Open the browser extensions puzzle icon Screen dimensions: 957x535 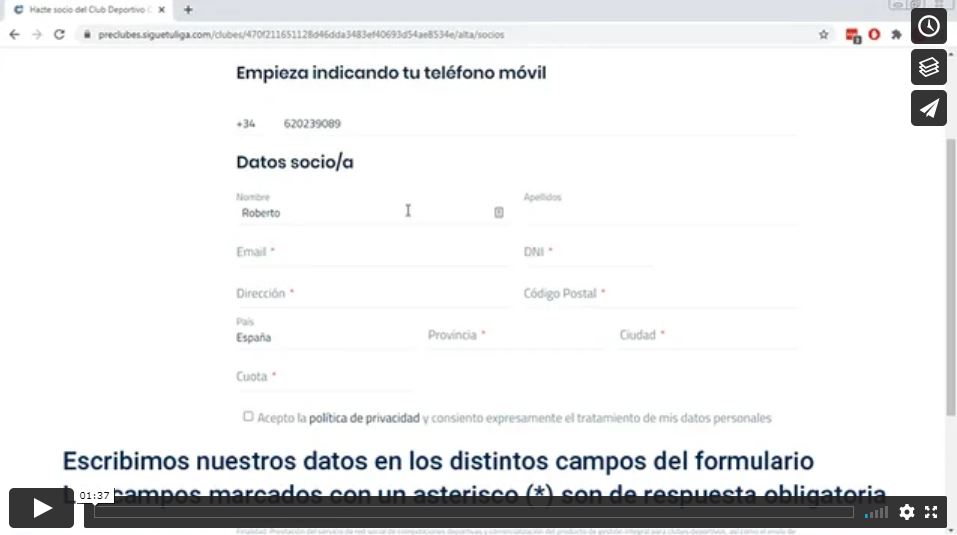point(896,35)
